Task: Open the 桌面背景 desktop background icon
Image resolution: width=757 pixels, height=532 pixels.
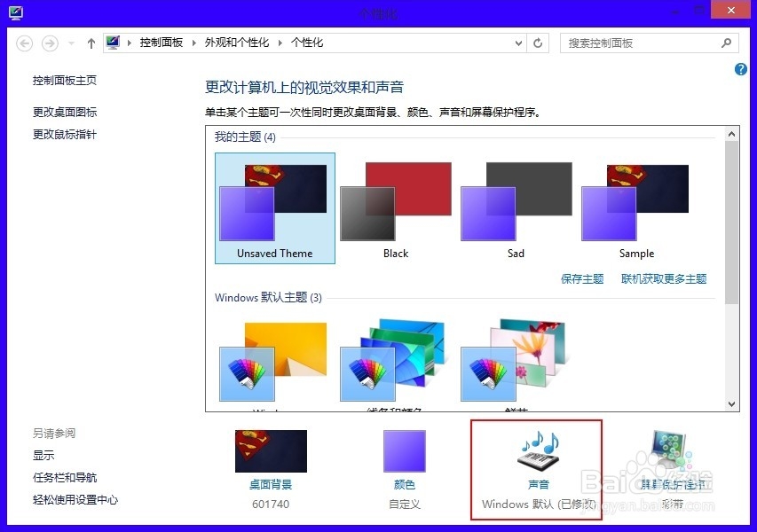Action: (x=271, y=451)
